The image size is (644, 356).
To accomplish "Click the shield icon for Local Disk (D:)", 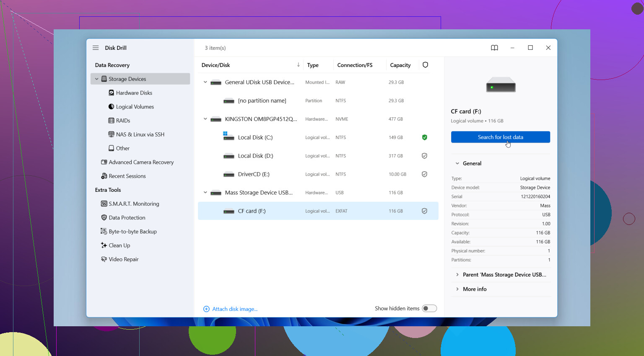I will (424, 156).
